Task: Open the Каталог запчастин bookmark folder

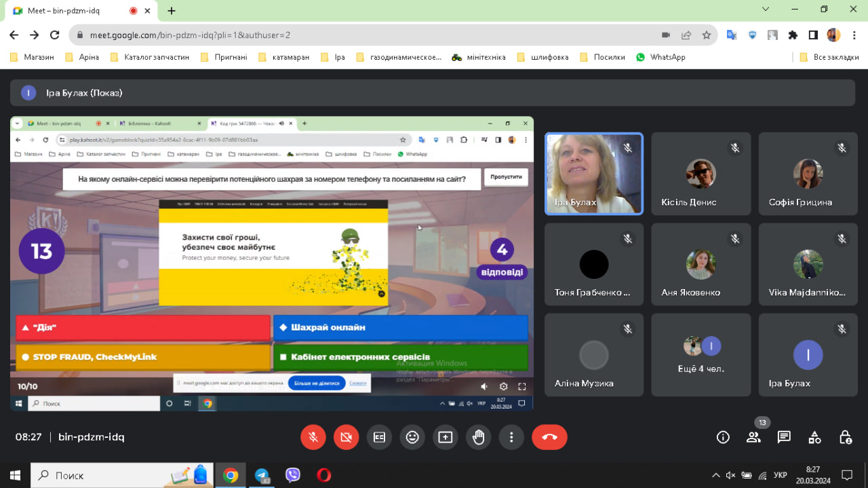Action: [150, 57]
